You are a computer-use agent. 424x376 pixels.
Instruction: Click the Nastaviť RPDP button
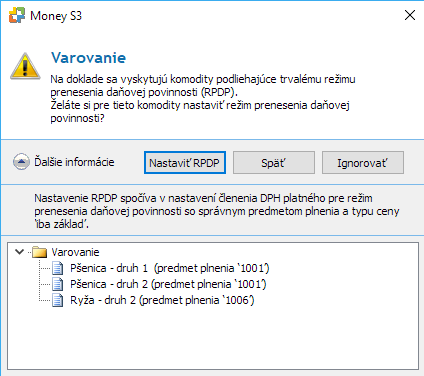185,163
